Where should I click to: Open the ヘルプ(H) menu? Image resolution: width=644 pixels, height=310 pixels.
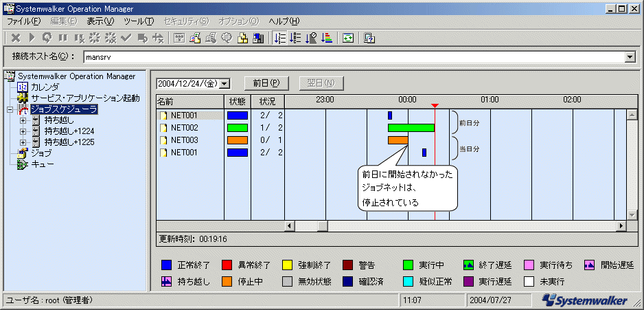click(284, 21)
